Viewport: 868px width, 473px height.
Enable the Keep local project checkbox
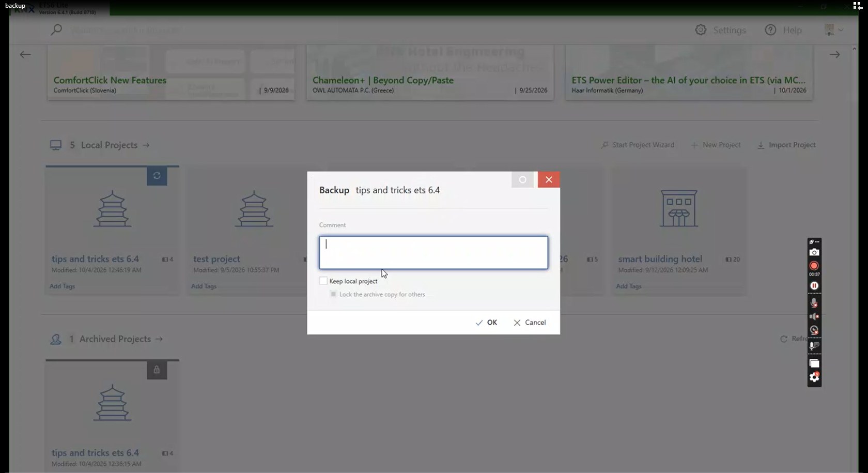[x=323, y=281]
